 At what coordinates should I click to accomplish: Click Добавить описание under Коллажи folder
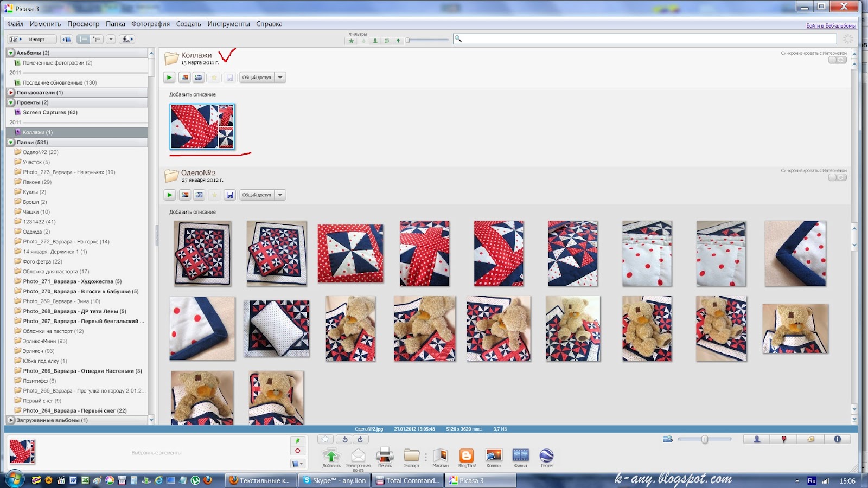click(193, 95)
